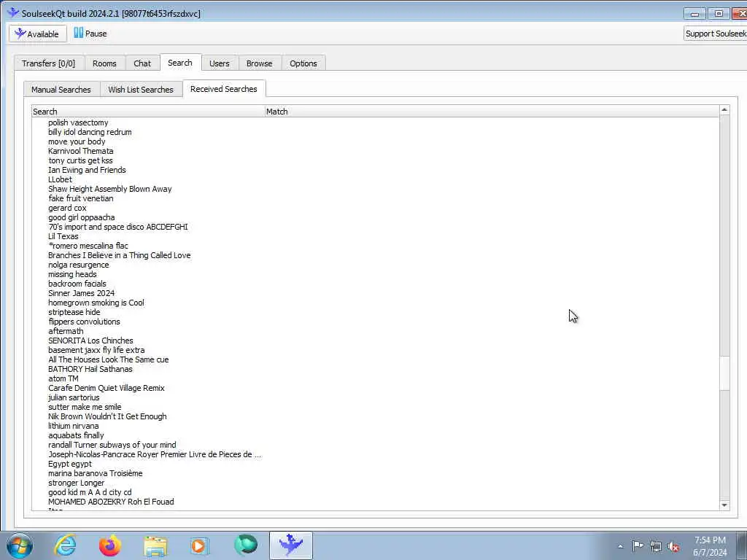Click the scroll down arrow of the list

724,505
